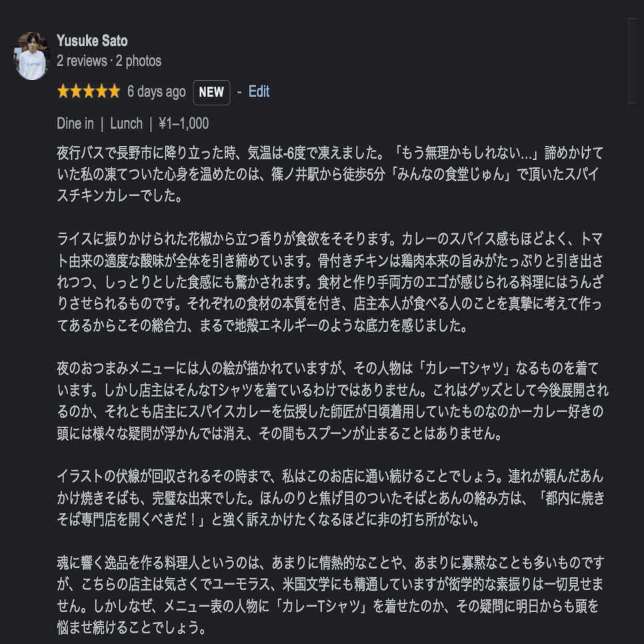Click the Edit review link
Viewport: 644px width, 644px height.
(x=259, y=92)
